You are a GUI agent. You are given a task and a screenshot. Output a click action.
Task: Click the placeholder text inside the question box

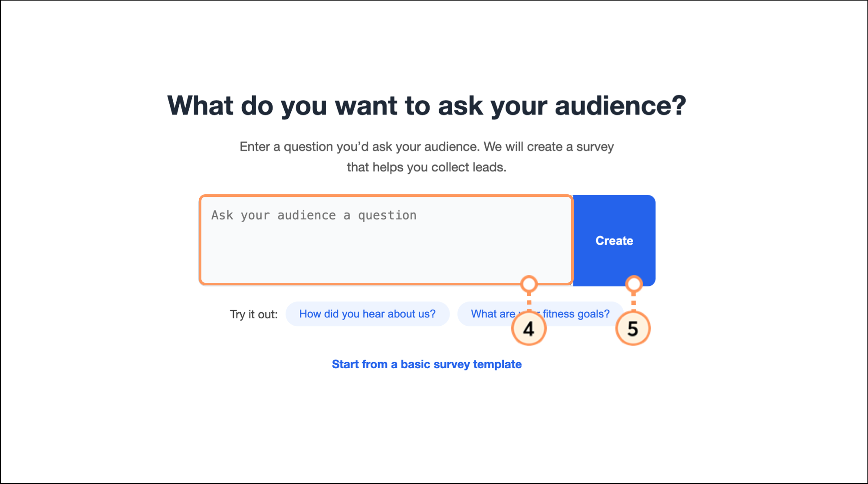pos(314,216)
